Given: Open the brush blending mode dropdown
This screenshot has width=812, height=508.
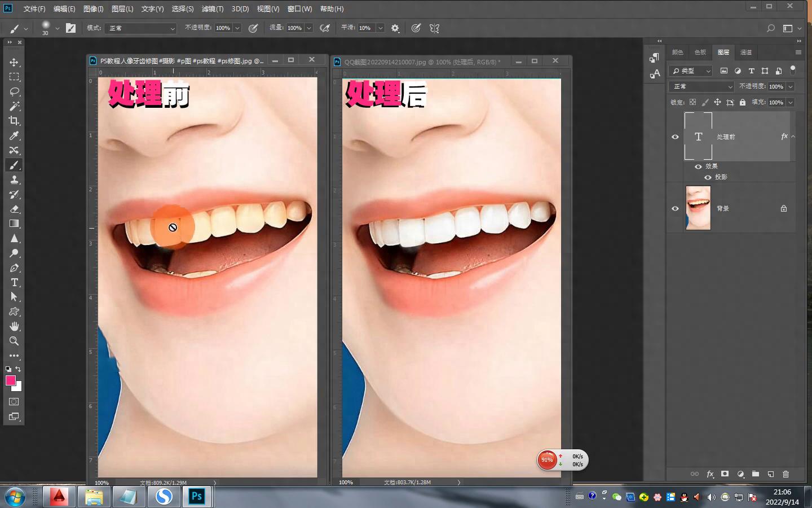Looking at the screenshot, I should [x=141, y=28].
